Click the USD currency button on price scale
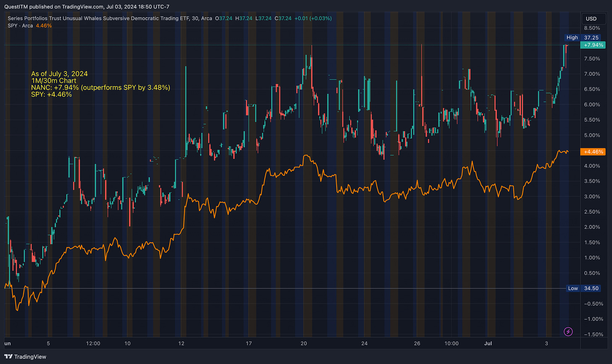The width and height of the screenshot is (612, 364). coord(594,18)
